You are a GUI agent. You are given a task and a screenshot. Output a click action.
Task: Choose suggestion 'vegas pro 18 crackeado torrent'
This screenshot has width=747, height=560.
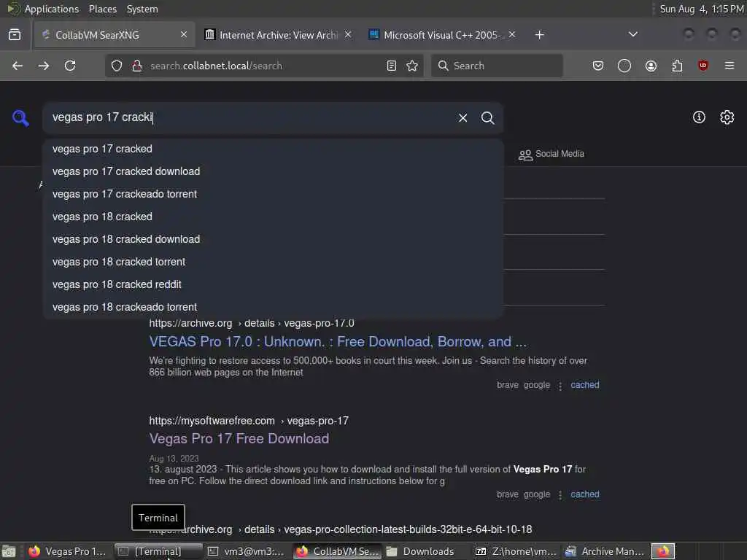tap(273, 307)
